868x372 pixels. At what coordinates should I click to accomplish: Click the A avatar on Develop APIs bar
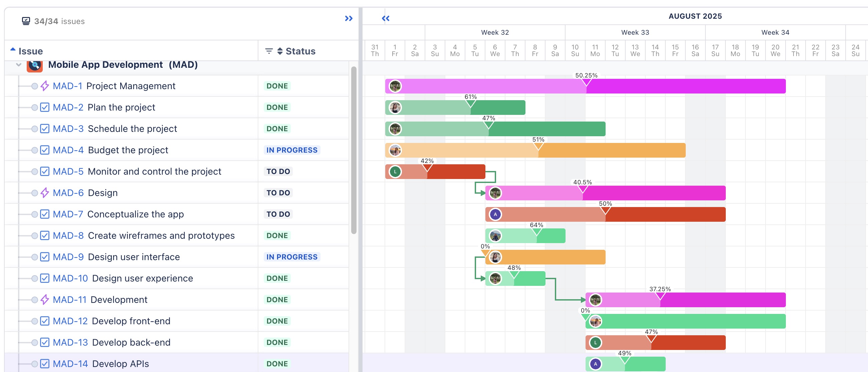click(x=595, y=364)
